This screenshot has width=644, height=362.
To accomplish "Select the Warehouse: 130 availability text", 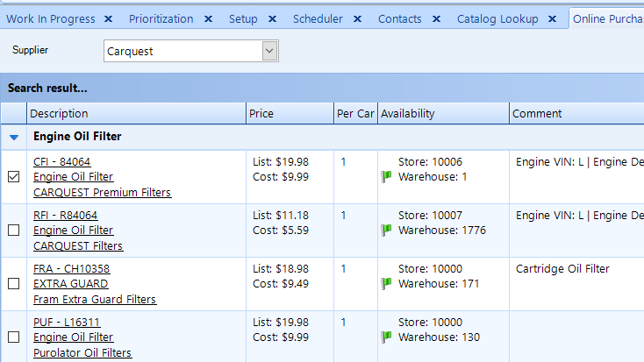I will coord(439,337).
